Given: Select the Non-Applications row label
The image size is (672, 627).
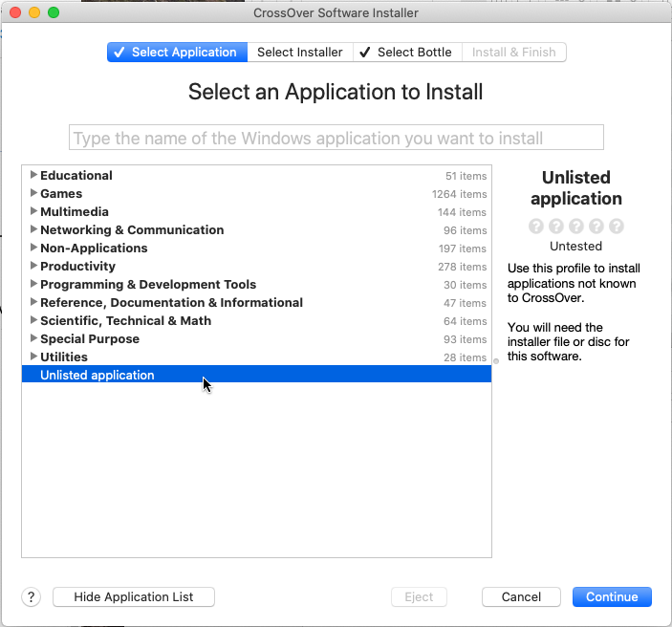Looking at the screenshot, I should tap(94, 248).
